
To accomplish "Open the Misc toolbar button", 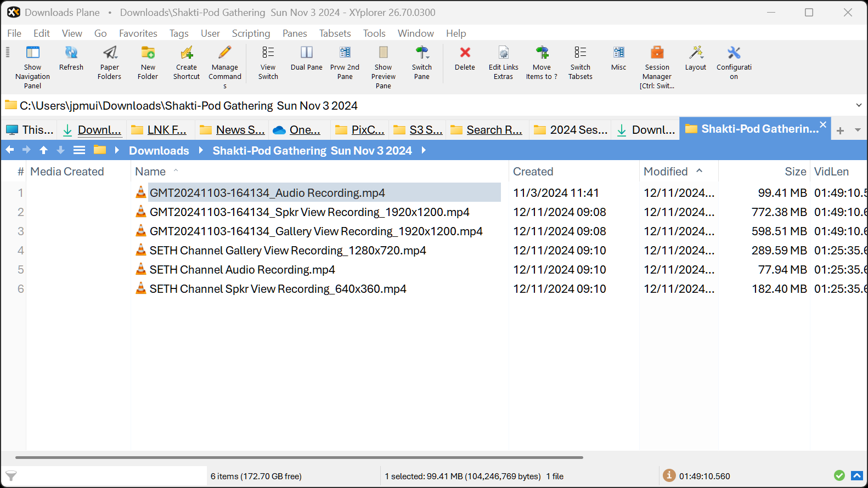I will (619, 59).
